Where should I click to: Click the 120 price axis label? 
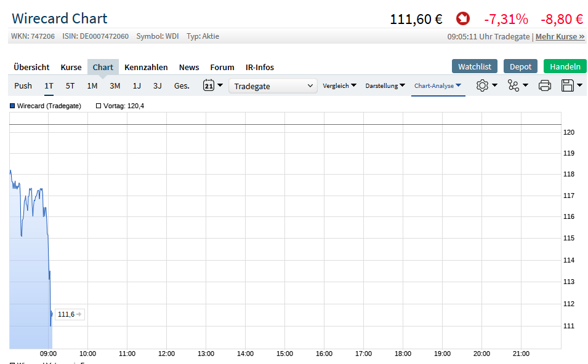pyautogui.click(x=569, y=132)
